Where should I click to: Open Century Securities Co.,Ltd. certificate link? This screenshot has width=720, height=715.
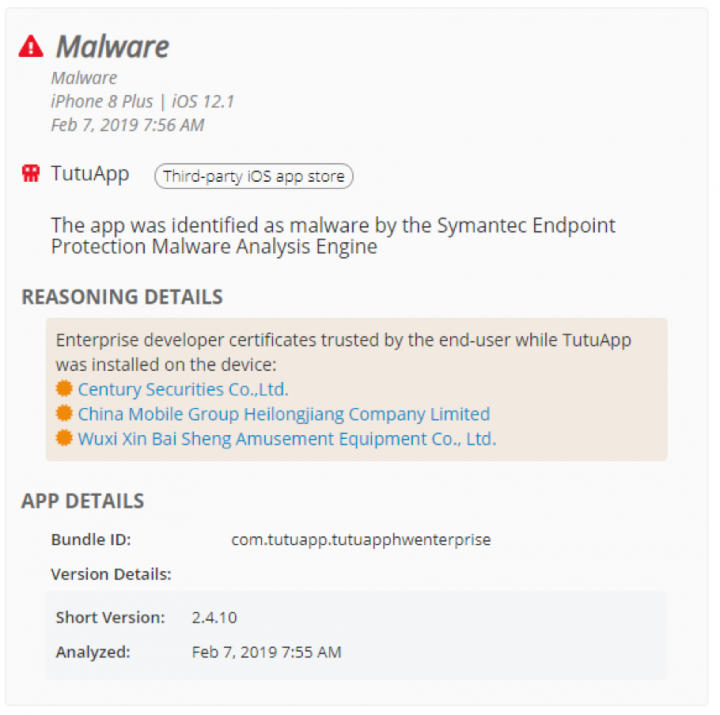tap(183, 389)
